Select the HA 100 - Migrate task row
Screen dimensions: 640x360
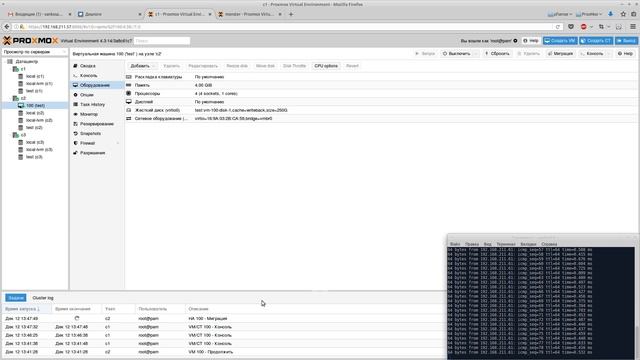tap(223, 318)
